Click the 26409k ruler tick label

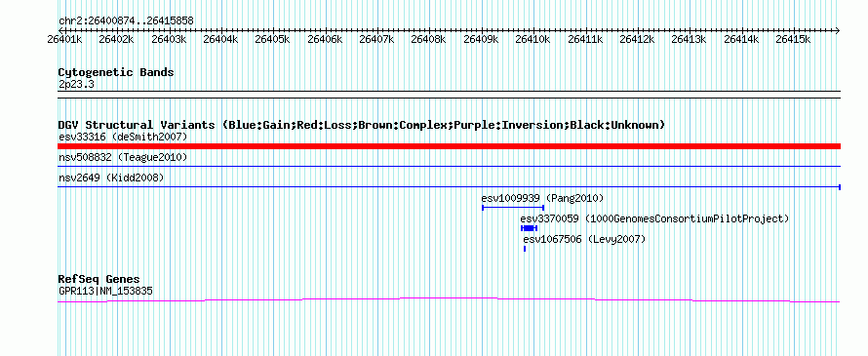(x=481, y=40)
